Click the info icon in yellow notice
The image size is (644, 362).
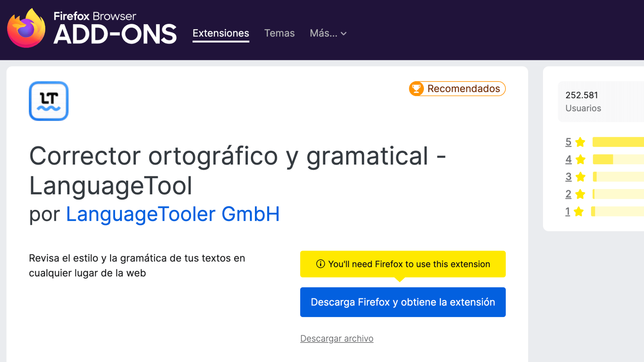(320, 264)
